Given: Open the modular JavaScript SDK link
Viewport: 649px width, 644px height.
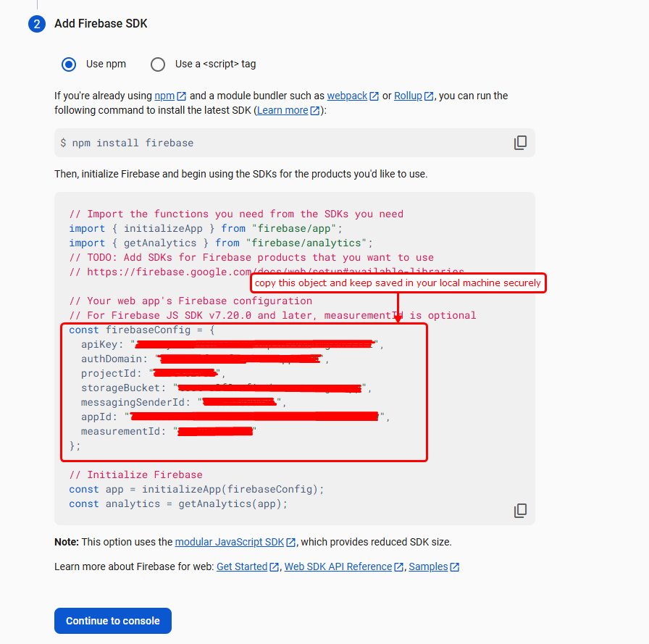Looking at the screenshot, I should (230, 542).
